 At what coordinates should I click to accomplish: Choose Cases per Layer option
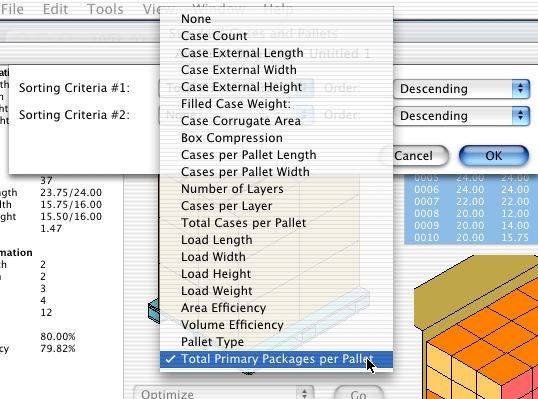(276, 206)
